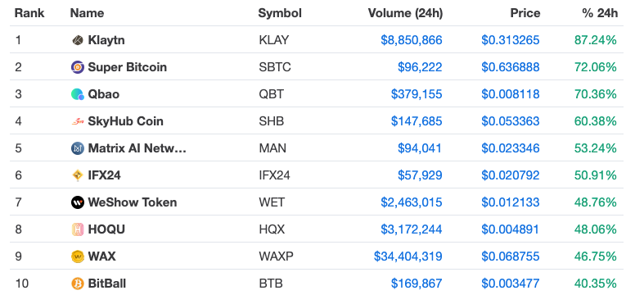
Task: Click the HOQU logo icon
Action: point(77,229)
